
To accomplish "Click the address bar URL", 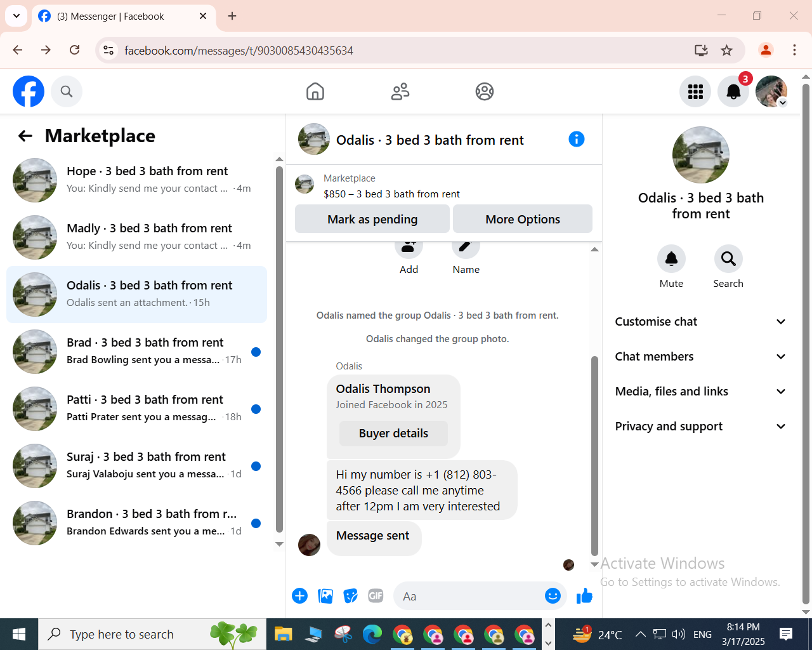I will point(239,50).
